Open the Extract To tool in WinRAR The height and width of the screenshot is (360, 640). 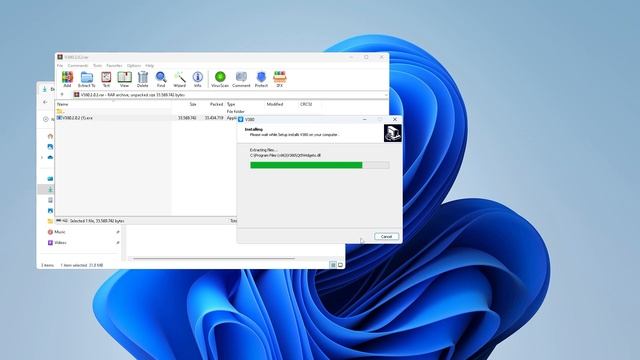point(87,79)
